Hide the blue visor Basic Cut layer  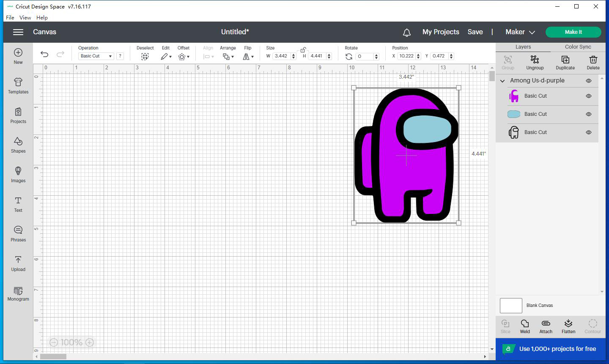pos(588,114)
